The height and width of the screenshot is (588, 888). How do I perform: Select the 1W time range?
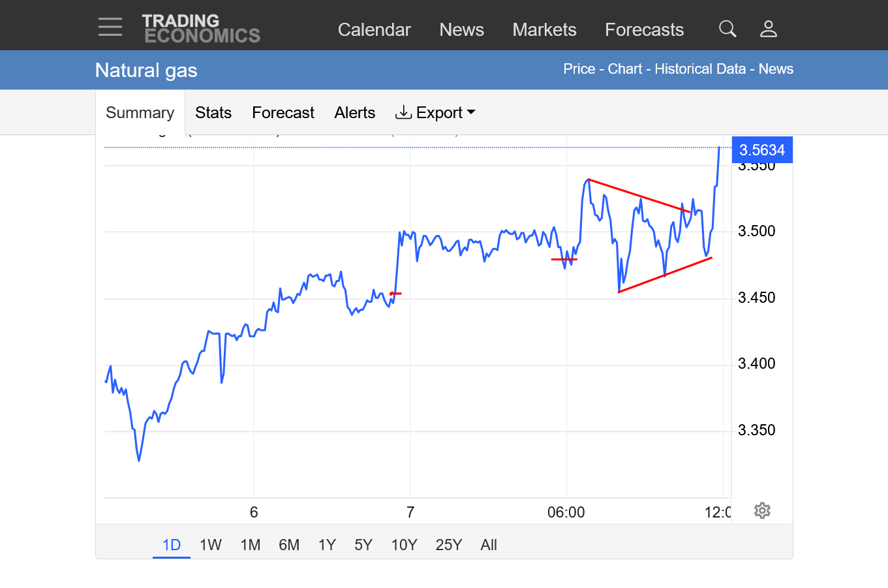[210, 545]
